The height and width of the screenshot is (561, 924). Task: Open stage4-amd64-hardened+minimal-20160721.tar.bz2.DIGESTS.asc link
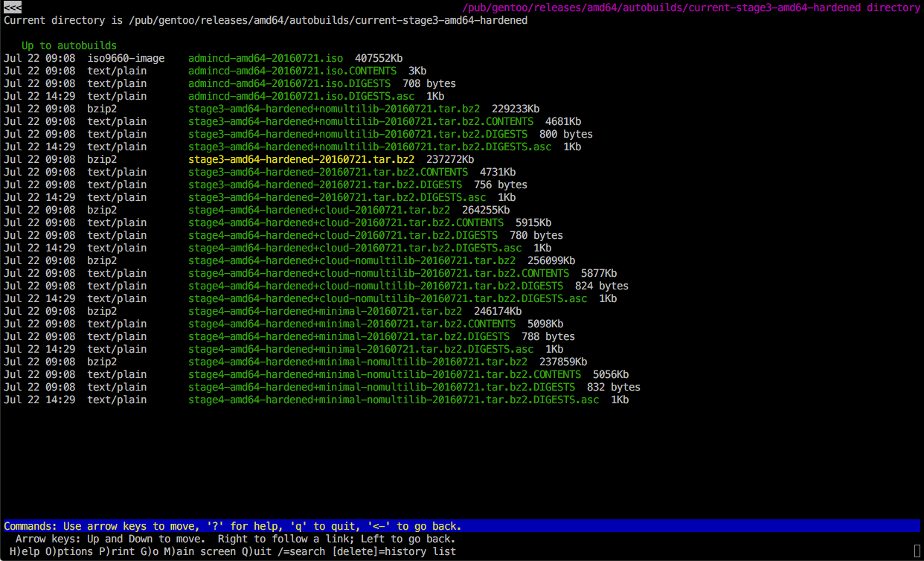point(361,349)
